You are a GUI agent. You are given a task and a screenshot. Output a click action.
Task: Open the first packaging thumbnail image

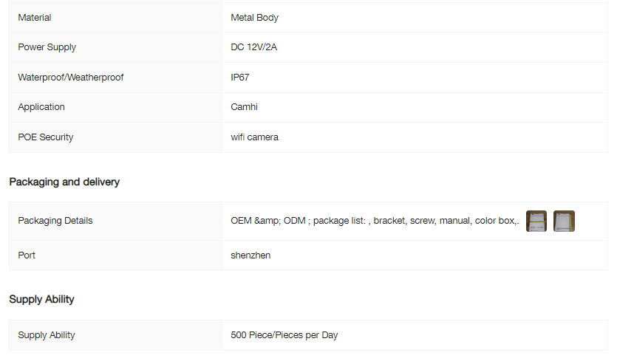[x=536, y=221]
